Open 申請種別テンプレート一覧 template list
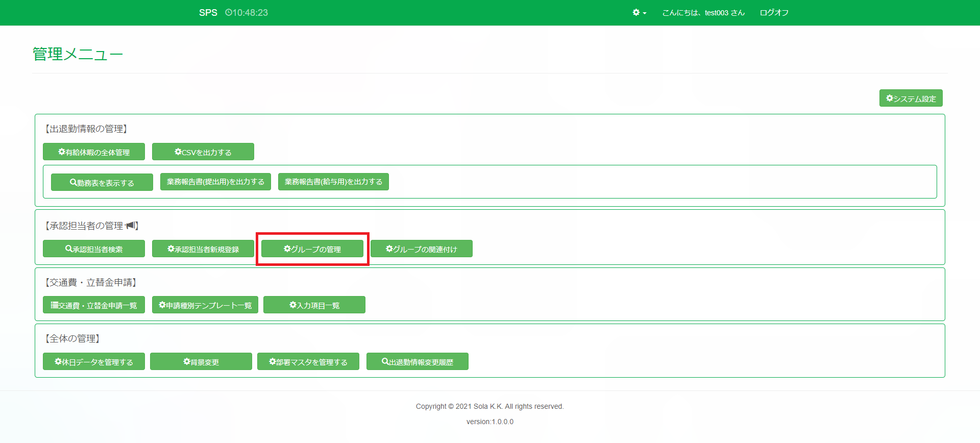This screenshot has height=443, width=980. pos(205,305)
